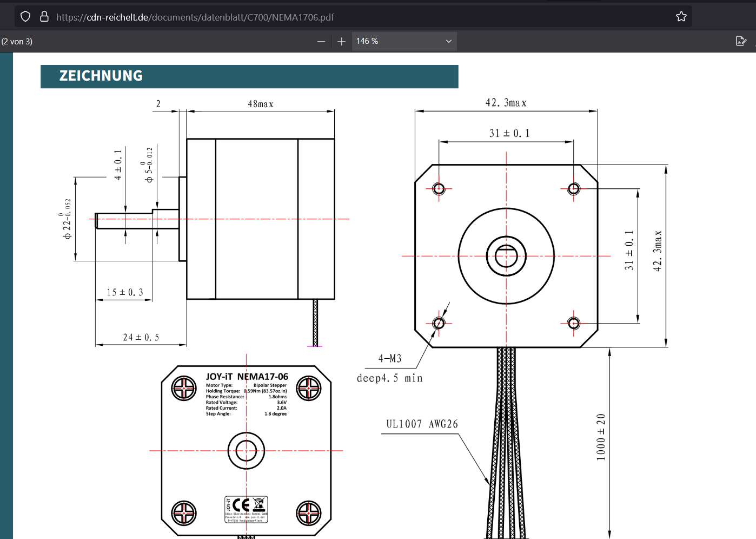Open the PDF draw and annotate tool
The width and height of the screenshot is (756, 539).
pyautogui.click(x=741, y=41)
